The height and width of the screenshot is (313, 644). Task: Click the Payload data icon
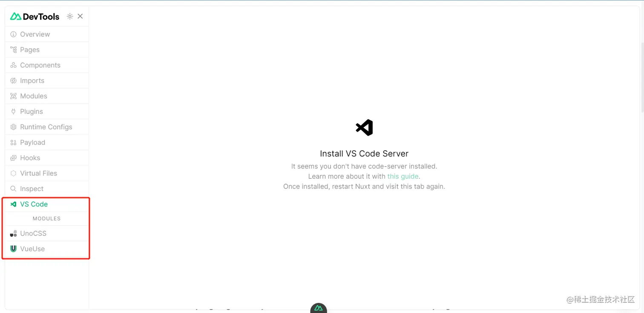(13, 142)
